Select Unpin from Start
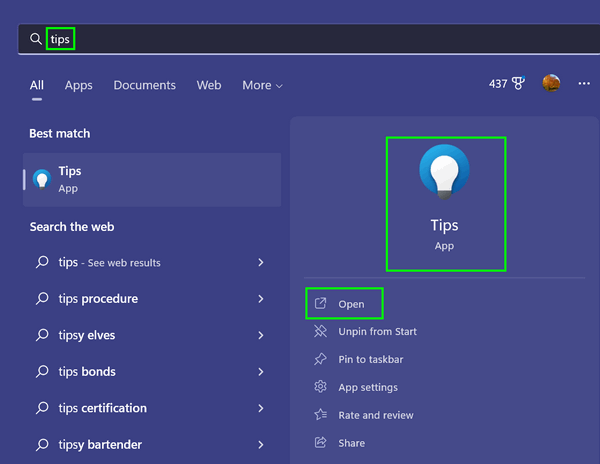 click(x=377, y=332)
